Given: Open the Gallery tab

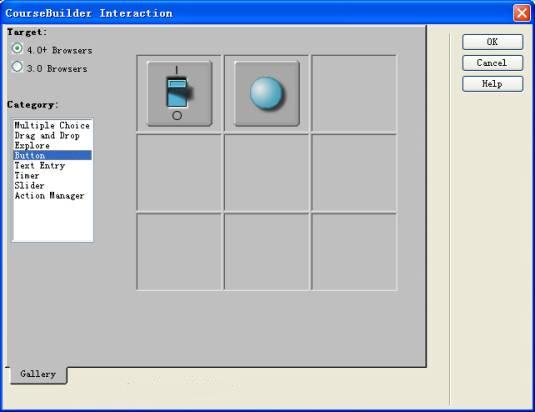Looking at the screenshot, I should pos(38,374).
